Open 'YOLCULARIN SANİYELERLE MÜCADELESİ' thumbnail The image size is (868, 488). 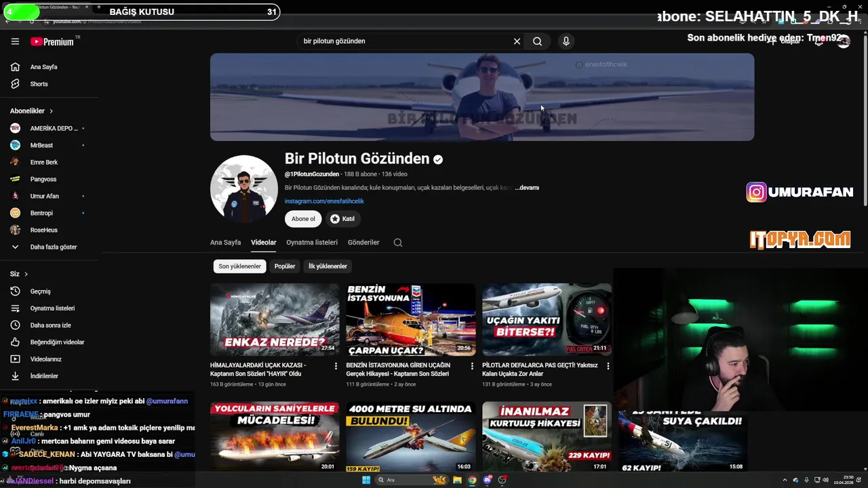click(x=275, y=436)
